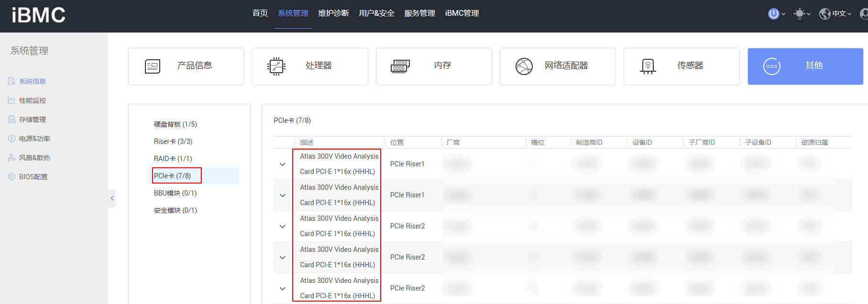Click the 系统信息 sidebar icon
868x304 pixels.
click(11, 81)
